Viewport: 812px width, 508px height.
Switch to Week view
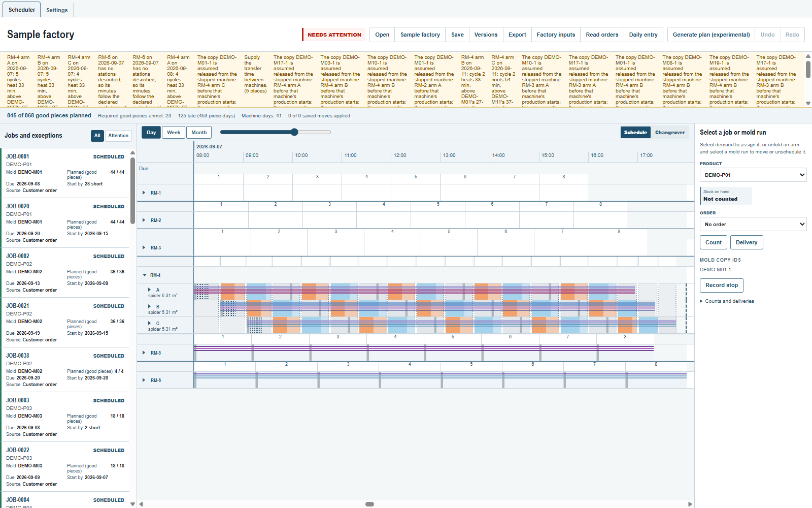tap(174, 133)
